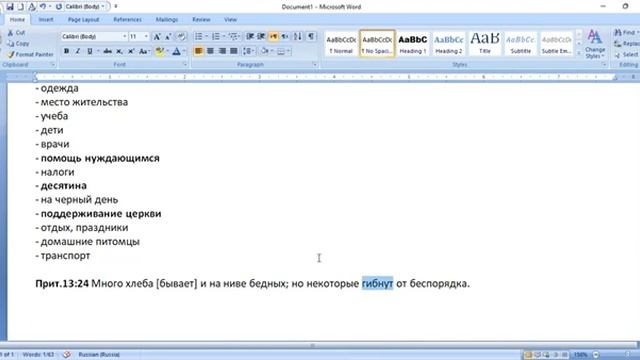Screen dimensions: 640x360
Task: Expand the Clipboard pane launcher
Action: [53, 64]
